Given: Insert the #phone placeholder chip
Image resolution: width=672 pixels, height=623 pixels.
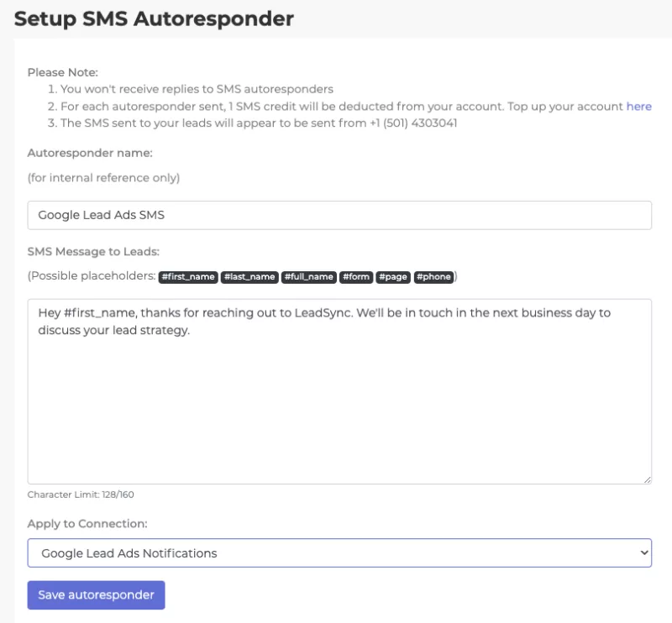Looking at the screenshot, I should 433,276.
